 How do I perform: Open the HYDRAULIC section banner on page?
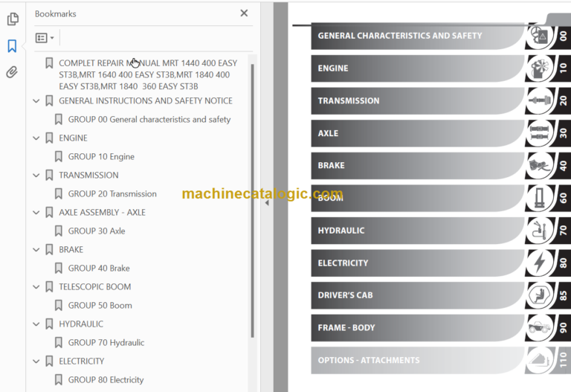418,231
